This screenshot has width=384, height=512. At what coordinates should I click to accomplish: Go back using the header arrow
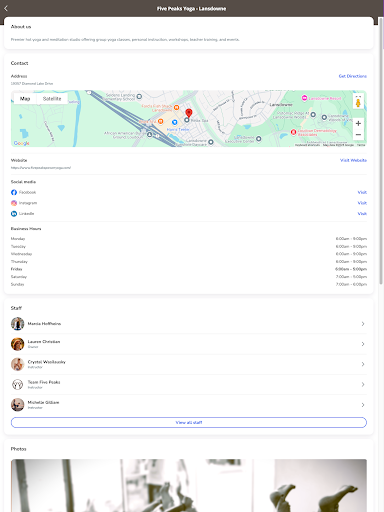[6, 8]
